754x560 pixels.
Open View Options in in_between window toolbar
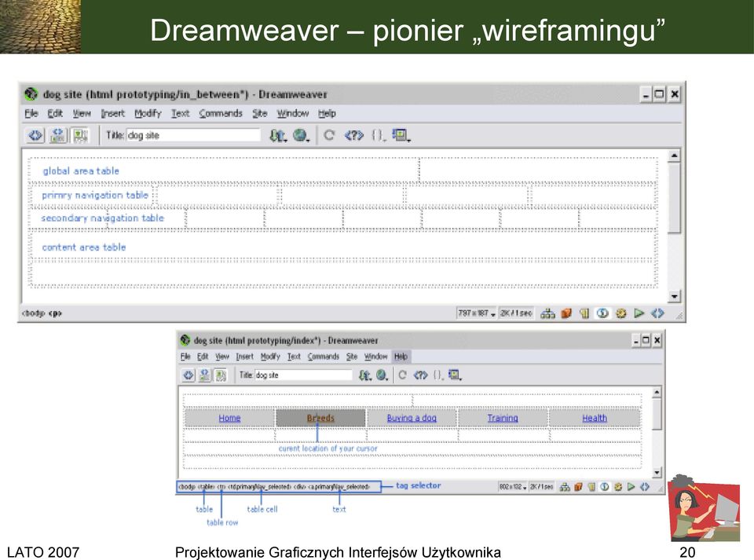pyautogui.click(x=401, y=135)
